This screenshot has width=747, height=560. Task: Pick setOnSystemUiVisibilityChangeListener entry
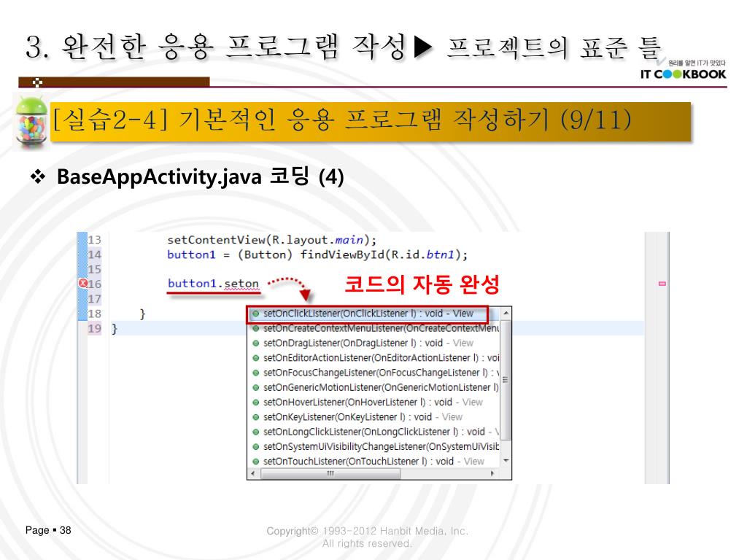374,446
